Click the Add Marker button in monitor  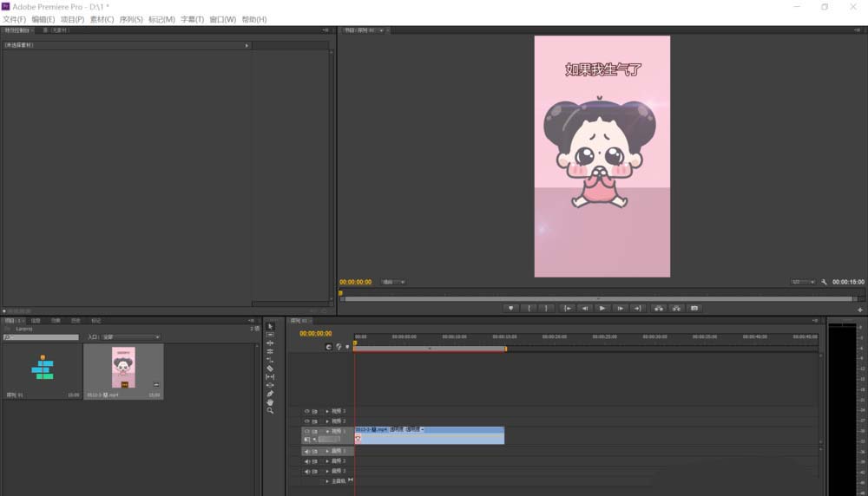(511, 308)
